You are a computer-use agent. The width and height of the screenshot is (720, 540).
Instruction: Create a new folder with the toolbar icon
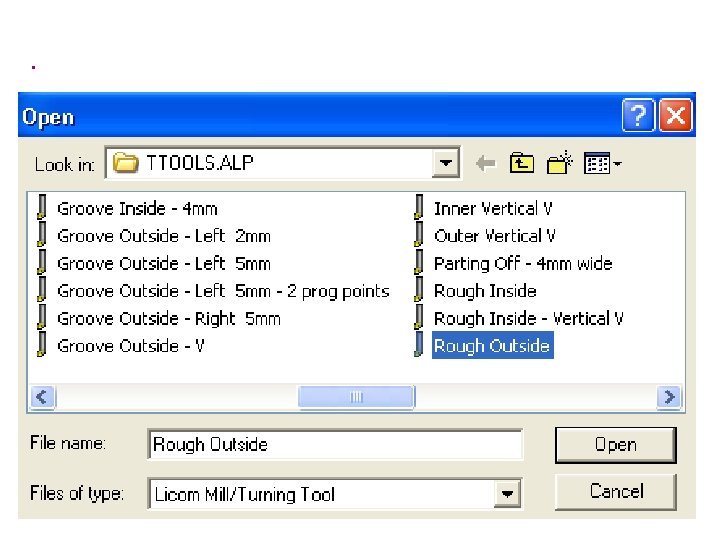click(x=560, y=163)
